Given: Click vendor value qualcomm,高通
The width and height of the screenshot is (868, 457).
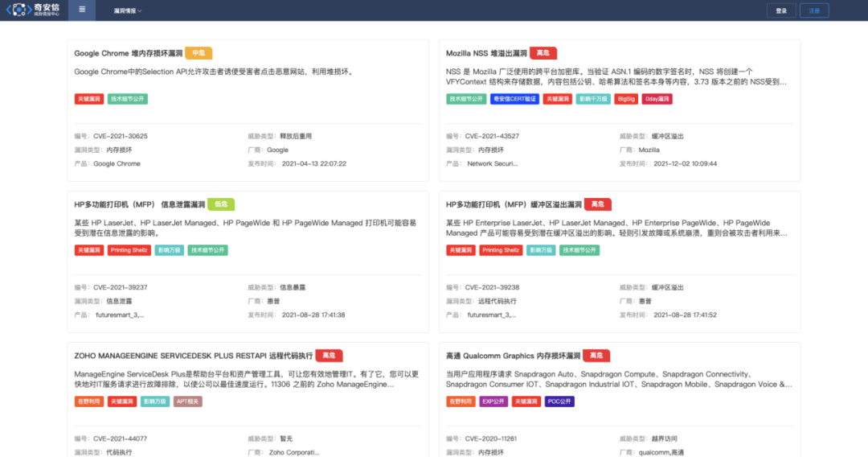Looking at the screenshot, I should (x=661, y=452).
